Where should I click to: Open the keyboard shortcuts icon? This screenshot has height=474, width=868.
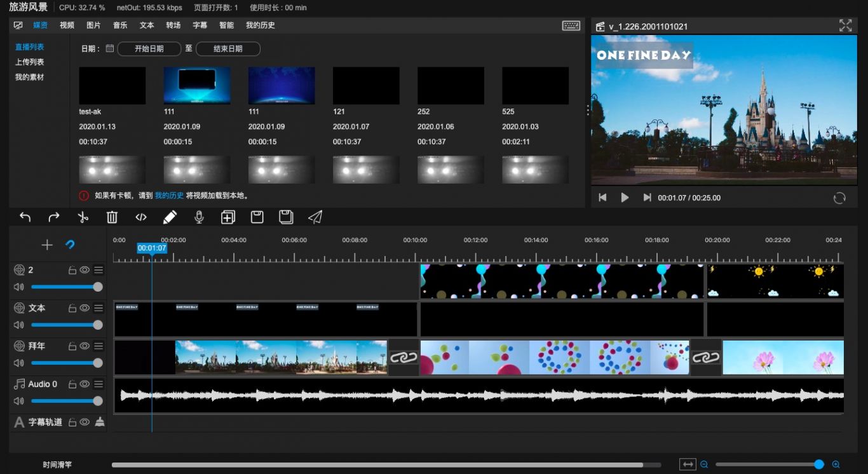pyautogui.click(x=571, y=25)
